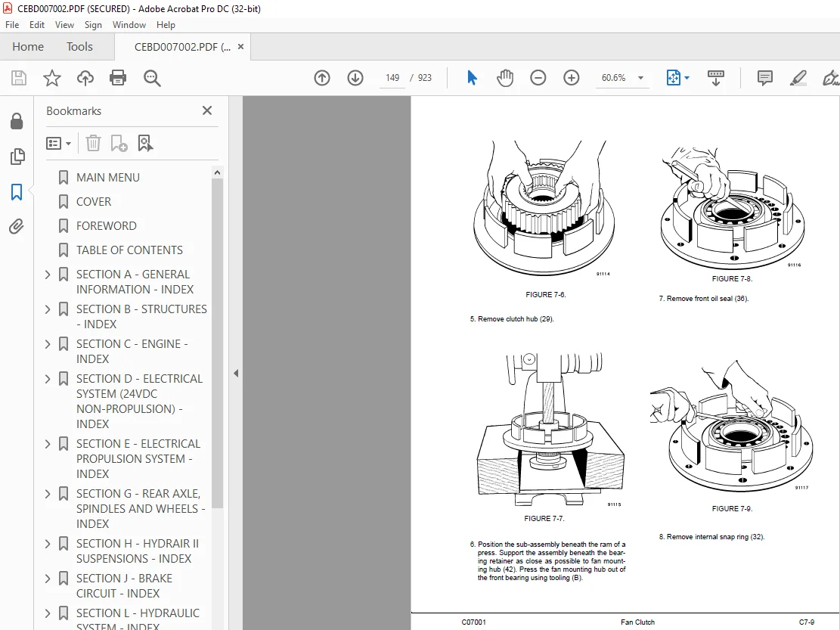Open SECTION C - ENGINE - INDEX bookmark
The height and width of the screenshot is (630, 840).
tap(132, 352)
